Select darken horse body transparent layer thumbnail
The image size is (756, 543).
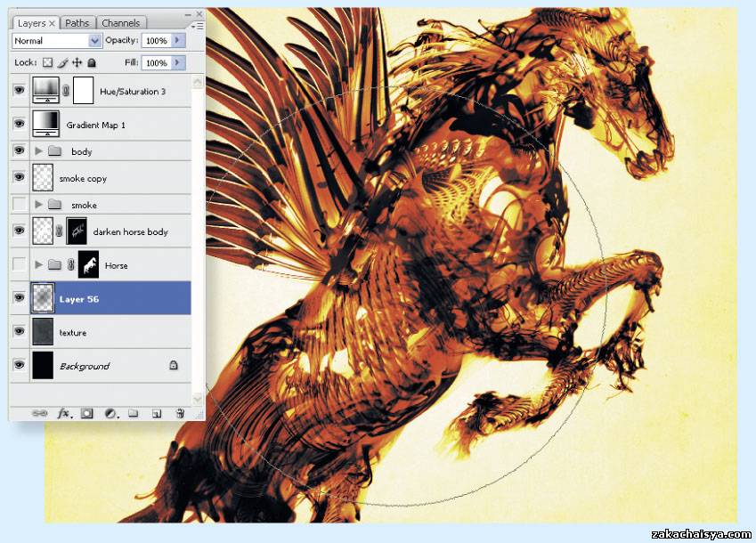click(43, 231)
